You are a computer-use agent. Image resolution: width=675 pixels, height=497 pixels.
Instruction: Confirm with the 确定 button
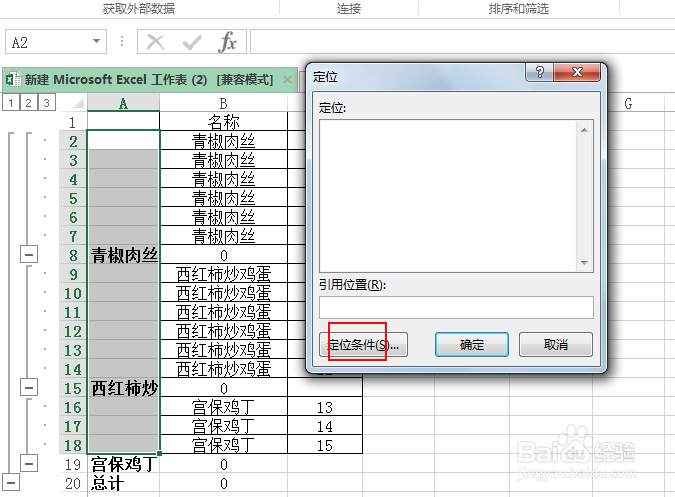pyautogui.click(x=472, y=345)
